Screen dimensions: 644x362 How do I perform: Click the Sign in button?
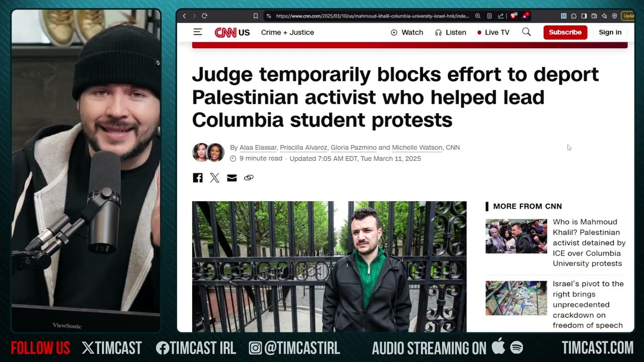[610, 32]
